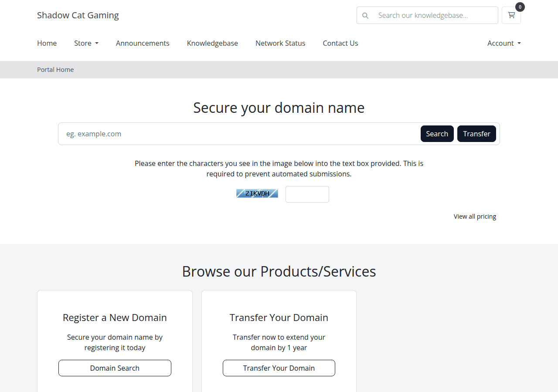Viewport: 558px width, 392px height.
Task: Click the Secure your domain name heading
Action: tap(279, 108)
